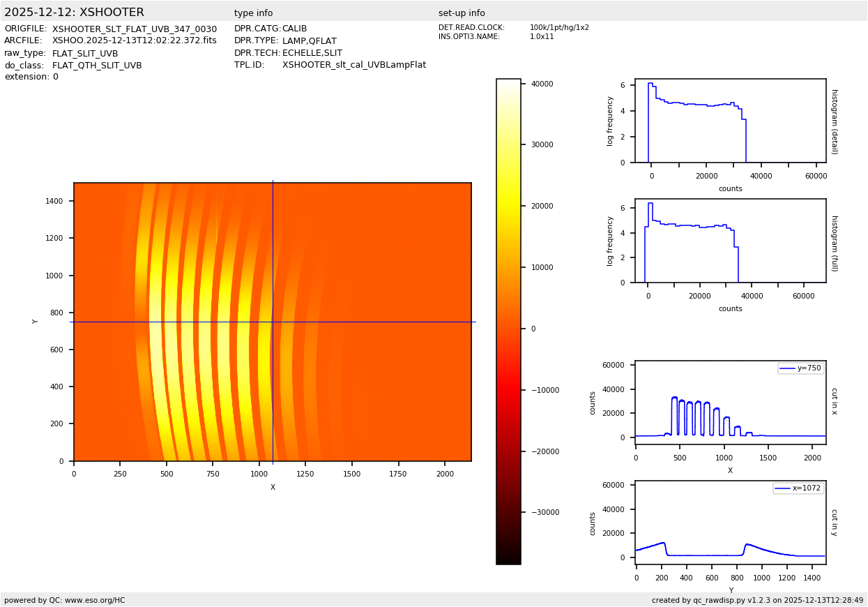Click the 'type info' section header
This screenshot has height=607, width=868.
[x=253, y=13]
